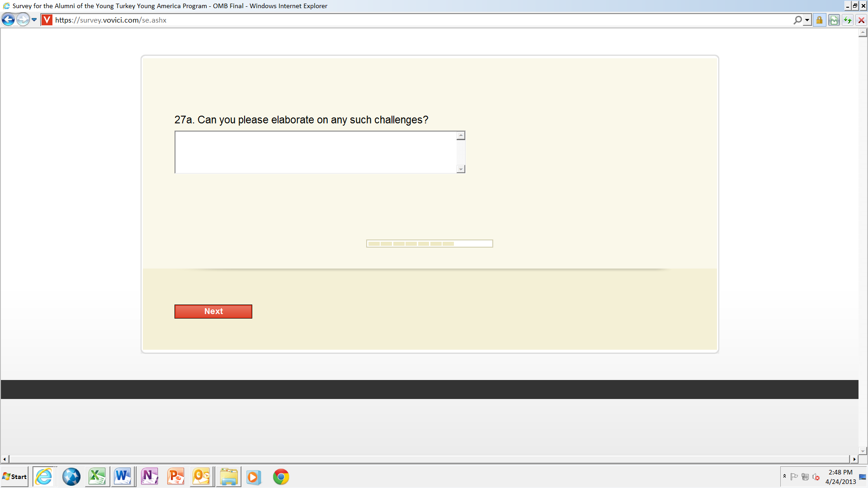Image resolution: width=868 pixels, height=488 pixels.
Task: Click the browser Back arrow button
Action: click(x=8, y=20)
